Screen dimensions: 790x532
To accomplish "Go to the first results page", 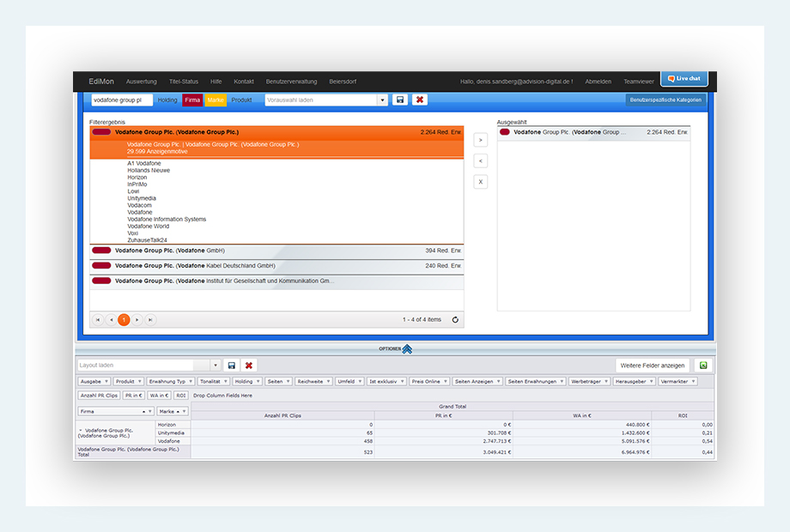I will pos(98,319).
